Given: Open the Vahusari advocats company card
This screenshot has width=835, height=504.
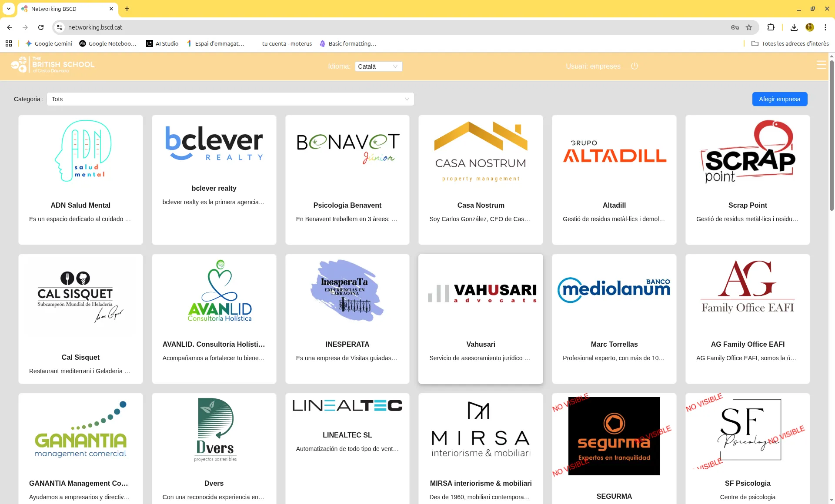Looking at the screenshot, I should [x=481, y=318].
